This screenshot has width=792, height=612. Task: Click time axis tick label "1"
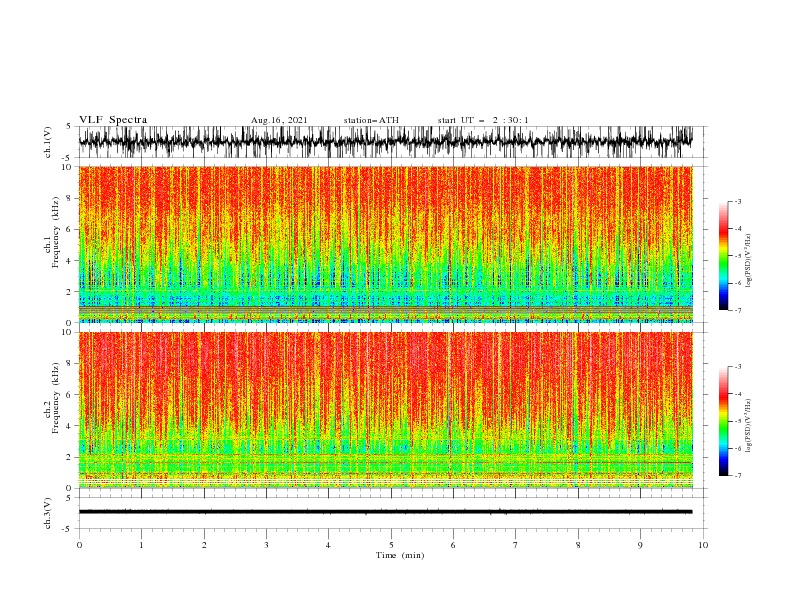141,545
